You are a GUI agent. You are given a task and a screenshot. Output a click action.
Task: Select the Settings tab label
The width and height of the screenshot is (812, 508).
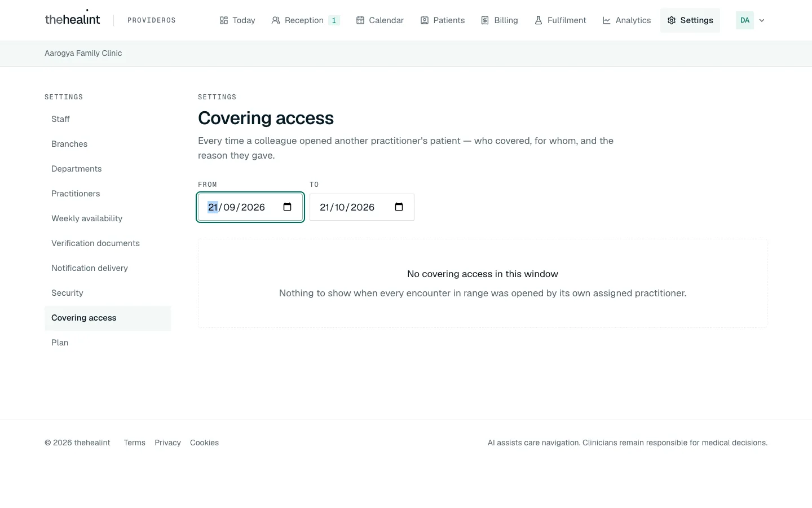point(696,20)
